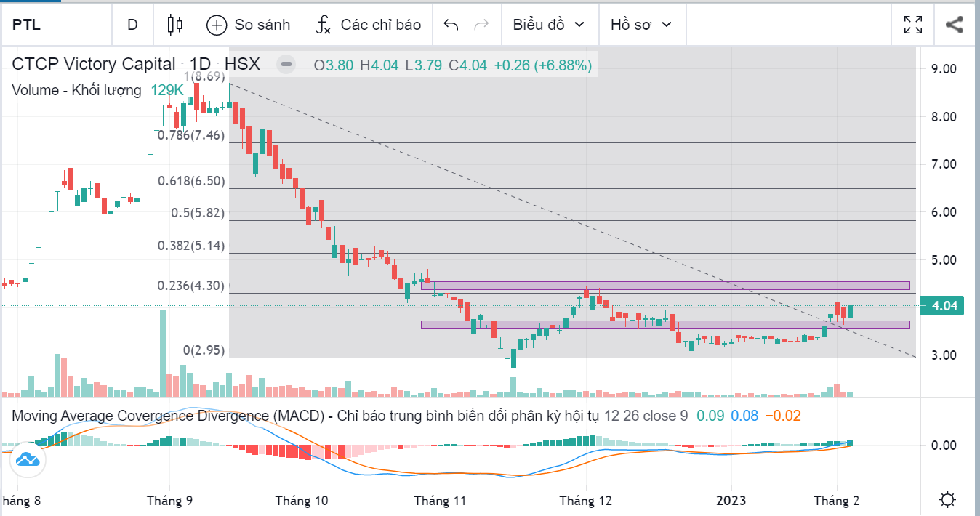Open the Các chỉ báo indicators menu
Screen dimensions: 980x516
(368, 24)
